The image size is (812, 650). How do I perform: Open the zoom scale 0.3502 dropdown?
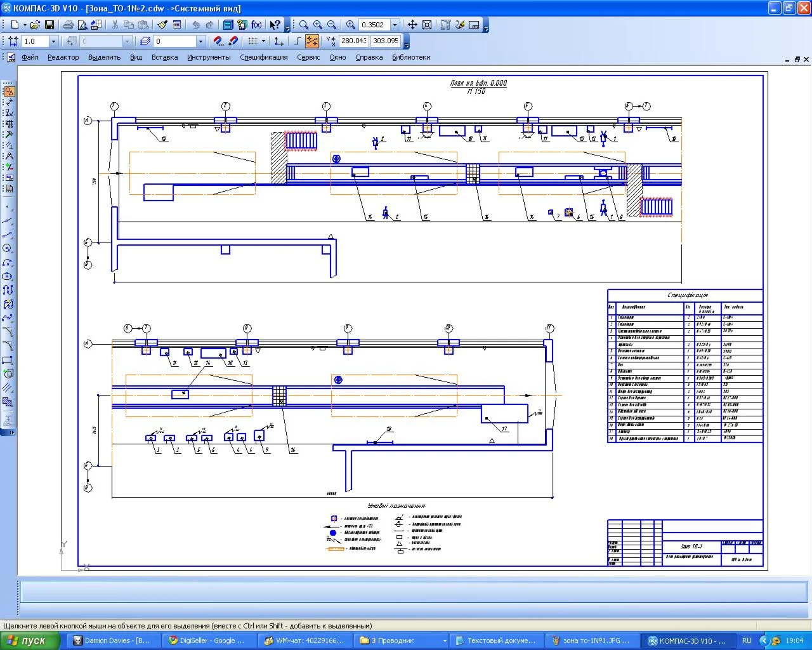(395, 25)
